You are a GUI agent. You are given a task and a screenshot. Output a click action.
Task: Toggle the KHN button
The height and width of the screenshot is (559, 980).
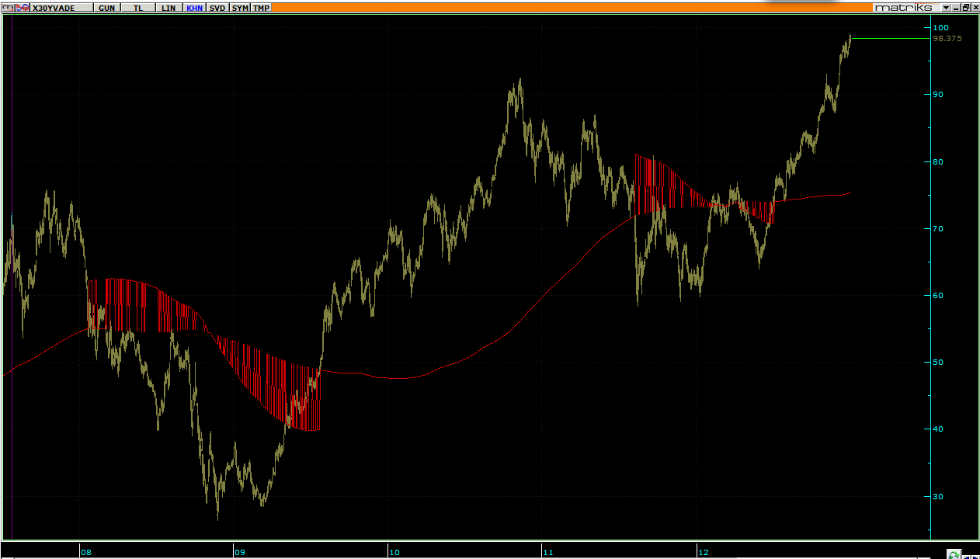click(195, 8)
